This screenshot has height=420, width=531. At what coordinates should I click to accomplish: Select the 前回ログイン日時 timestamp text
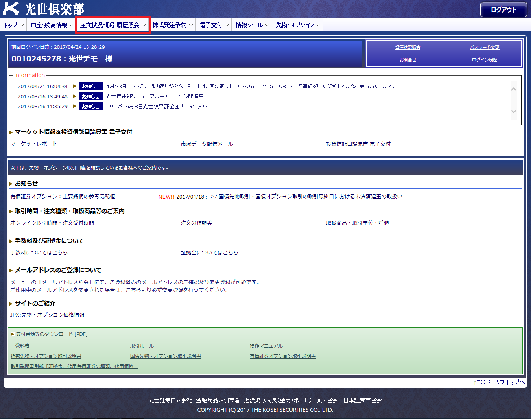tap(58, 47)
